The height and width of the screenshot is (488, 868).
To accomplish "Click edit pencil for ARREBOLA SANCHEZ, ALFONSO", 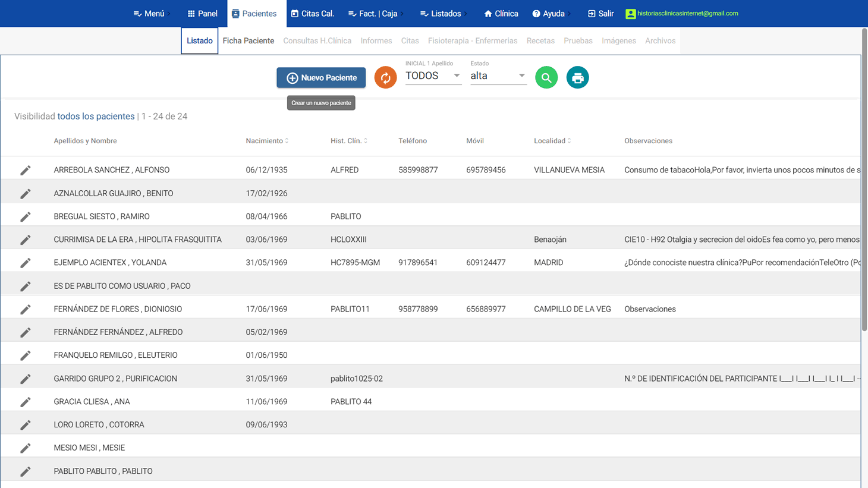I will click(x=25, y=171).
